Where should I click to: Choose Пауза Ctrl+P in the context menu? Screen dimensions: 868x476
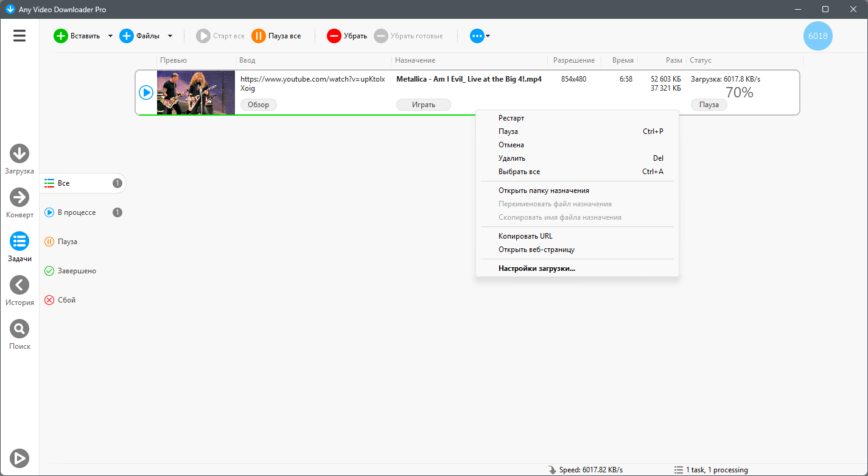[577, 131]
